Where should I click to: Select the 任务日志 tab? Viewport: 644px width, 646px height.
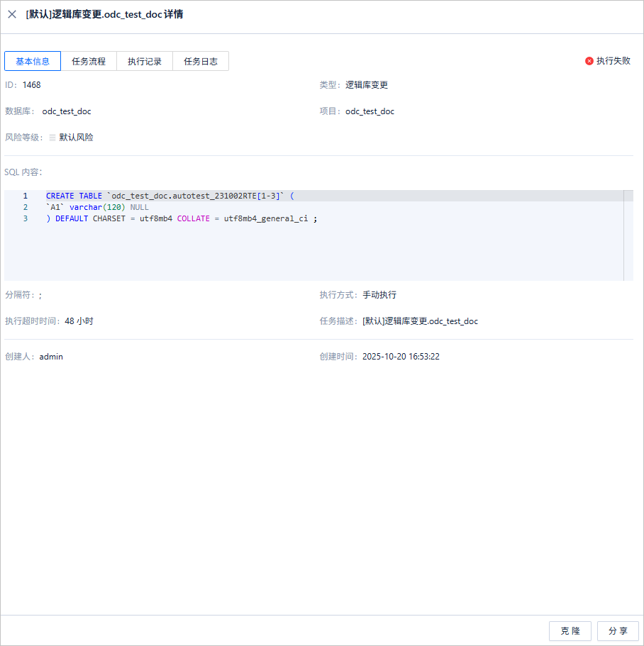click(x=201, y=62)
